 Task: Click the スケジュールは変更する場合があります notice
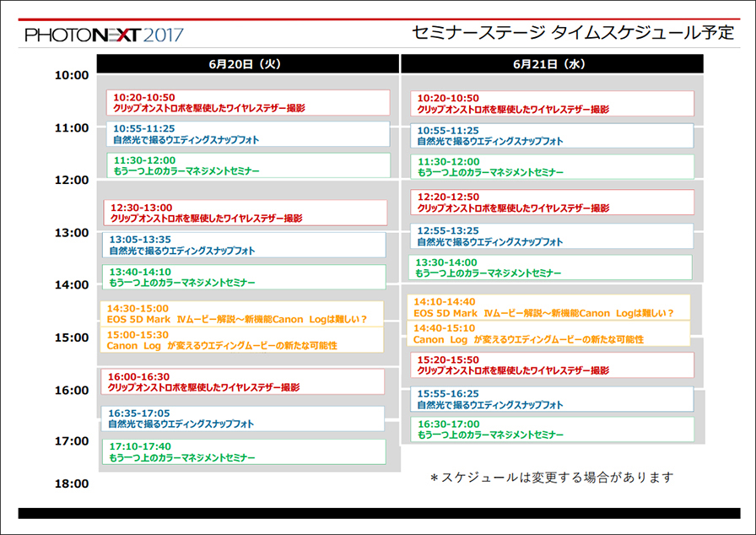tap(552, 478)
